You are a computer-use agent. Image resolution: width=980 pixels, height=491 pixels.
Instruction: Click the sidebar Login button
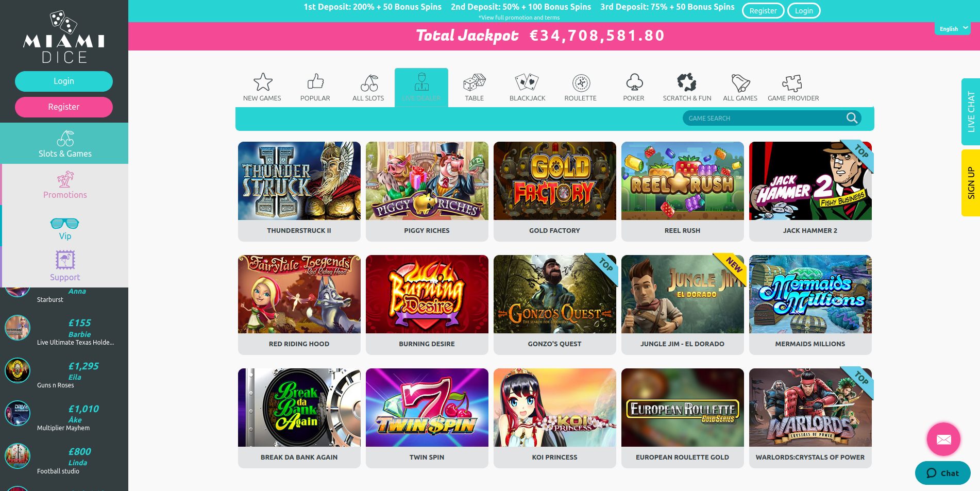[x=64, y=81]
